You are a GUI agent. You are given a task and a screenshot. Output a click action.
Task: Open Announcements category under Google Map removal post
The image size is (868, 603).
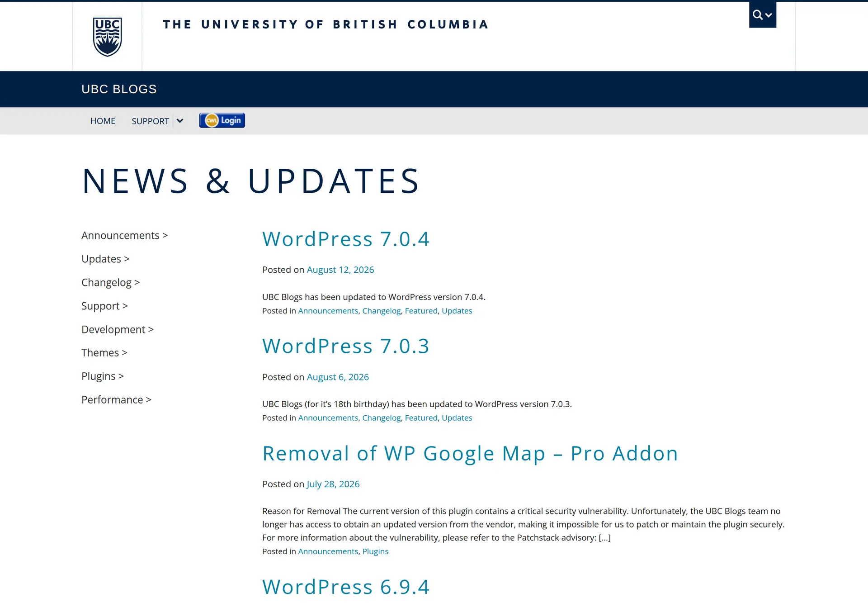pos(328,551)
